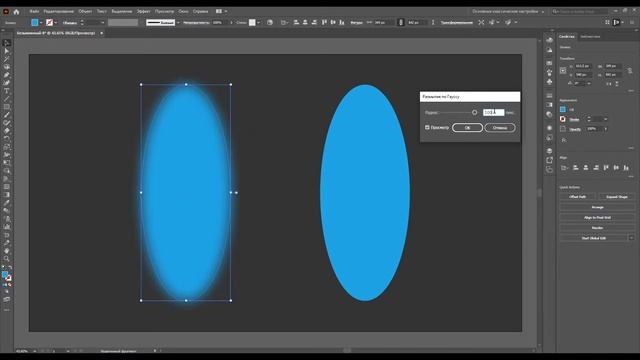Click the search field in the top bar
Viewport: 640px width, 360px height.
pyautogui.click(x=581, y=11)
